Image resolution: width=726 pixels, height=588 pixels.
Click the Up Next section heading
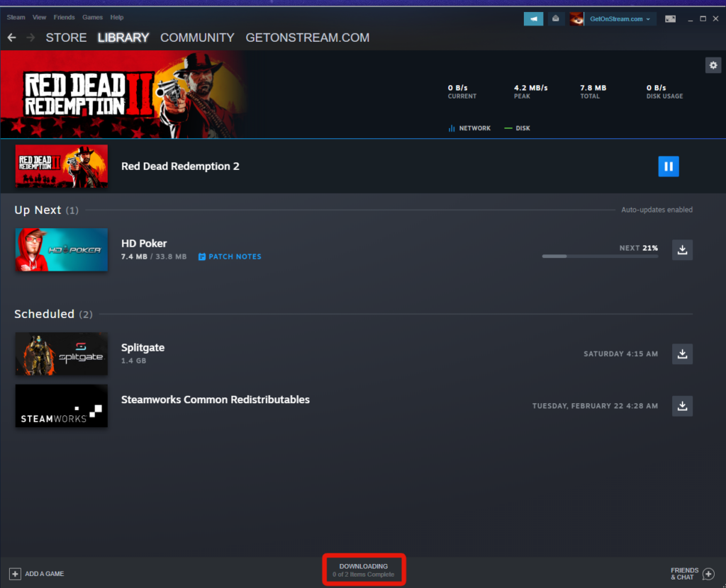coord(46,210)
